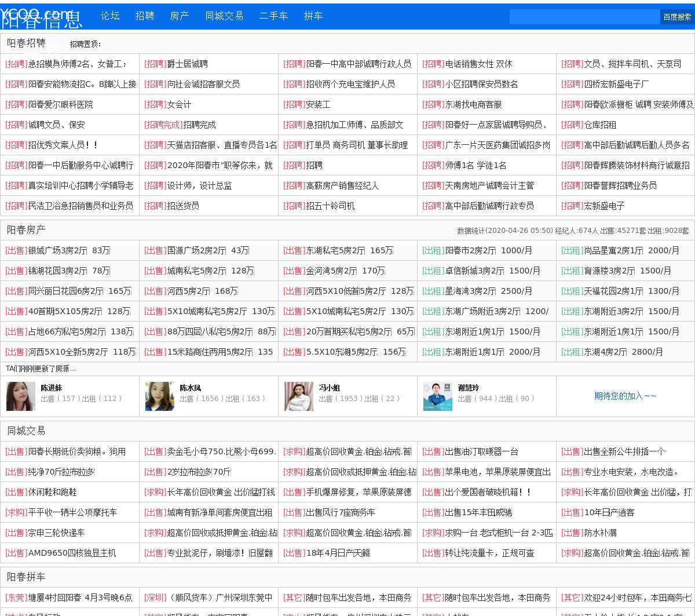Focus the search text box in header
Image resolution: width=695 pixels, height=616 pixels.
584,17
